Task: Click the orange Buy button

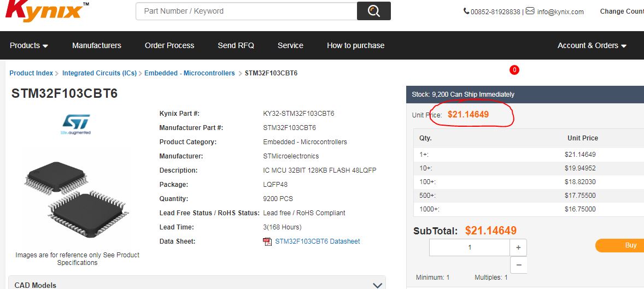Action: click(619, 245)
